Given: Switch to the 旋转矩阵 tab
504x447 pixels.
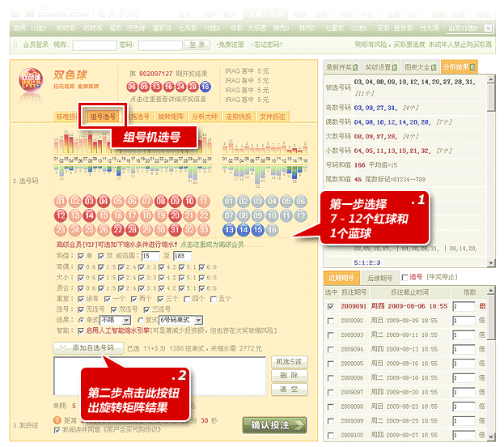Looking at the screenshot, I should pyautogui.click(x=171, y=117).
